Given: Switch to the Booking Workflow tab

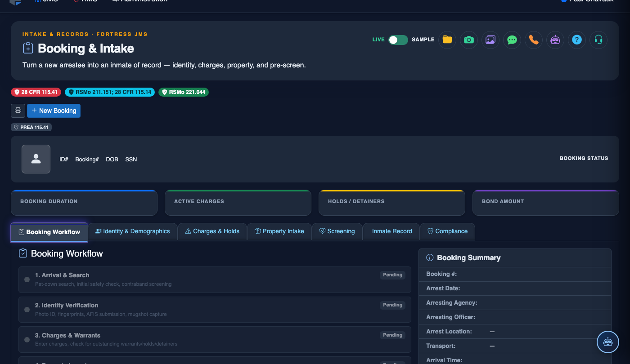Looking at the screenshot, I should pyautogui.click(x=49, y=232).
